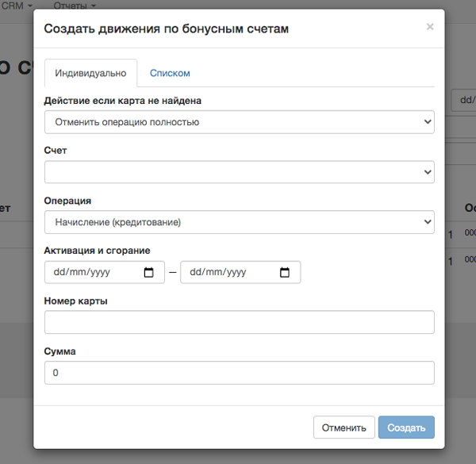This screenshot has height=464, width=476.
Task: Close the bonus movements dialog with X
Action: pyautogui.click(x=430, y=27)
